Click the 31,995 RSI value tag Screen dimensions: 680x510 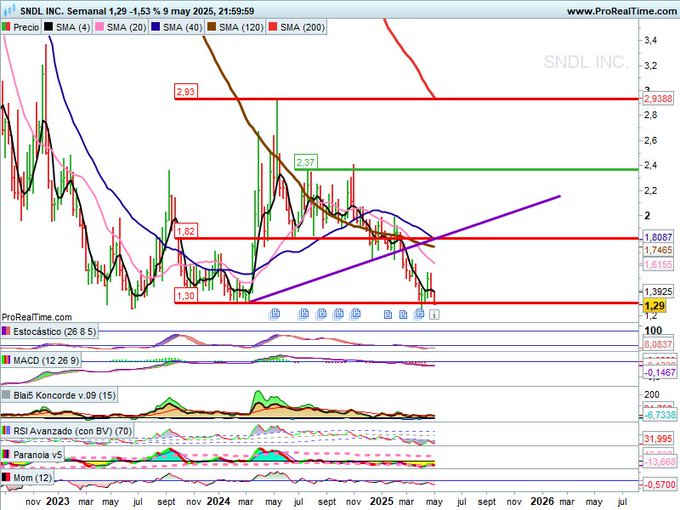[658, 438]
